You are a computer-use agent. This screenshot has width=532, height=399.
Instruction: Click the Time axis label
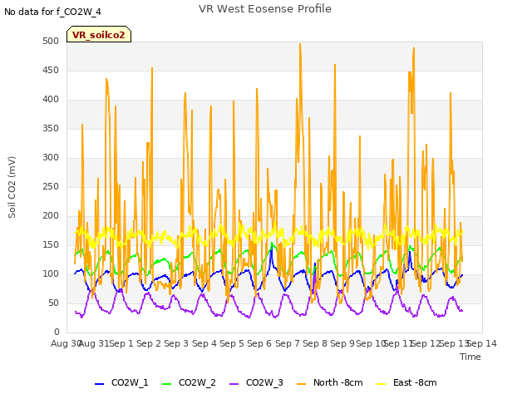point(470,357)
